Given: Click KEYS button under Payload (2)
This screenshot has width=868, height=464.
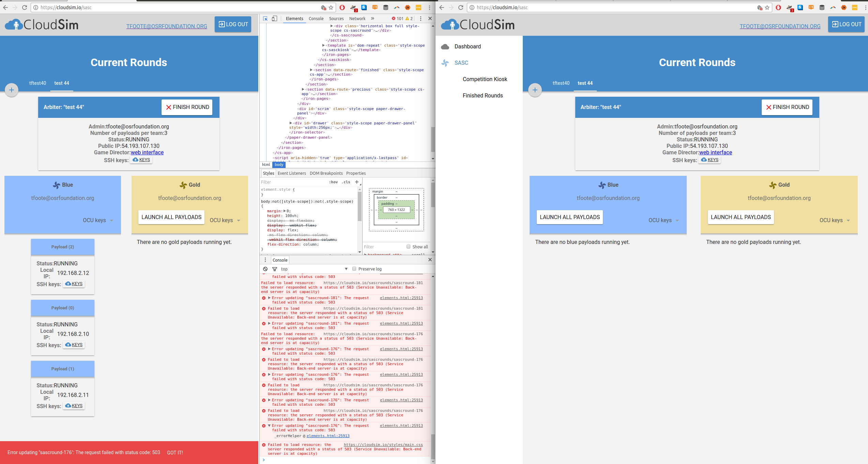Looking at the screenshot, I should pyautogui.click(x=74, y=284).
